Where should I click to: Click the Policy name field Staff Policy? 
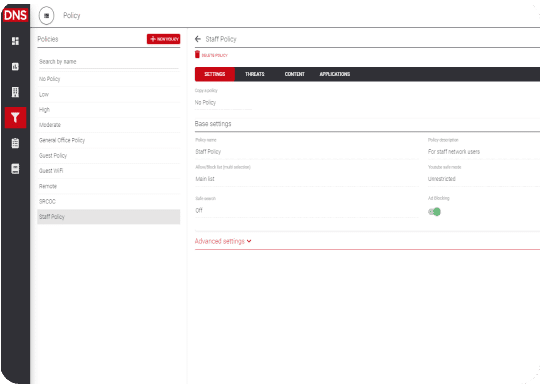(x=307, y=152)
